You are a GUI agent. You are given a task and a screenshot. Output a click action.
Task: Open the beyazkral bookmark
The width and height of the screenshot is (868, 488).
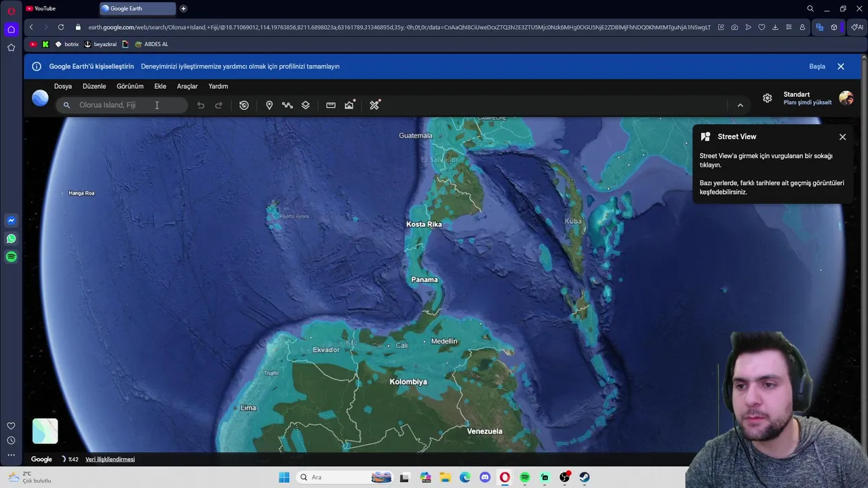pos(100,44)
